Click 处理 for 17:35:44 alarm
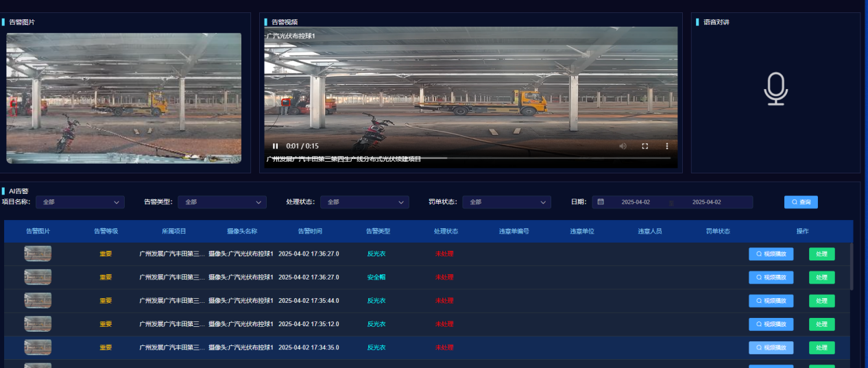Viewport: 868px width, 368px height. pyautogui.click(x=822, y=301)
